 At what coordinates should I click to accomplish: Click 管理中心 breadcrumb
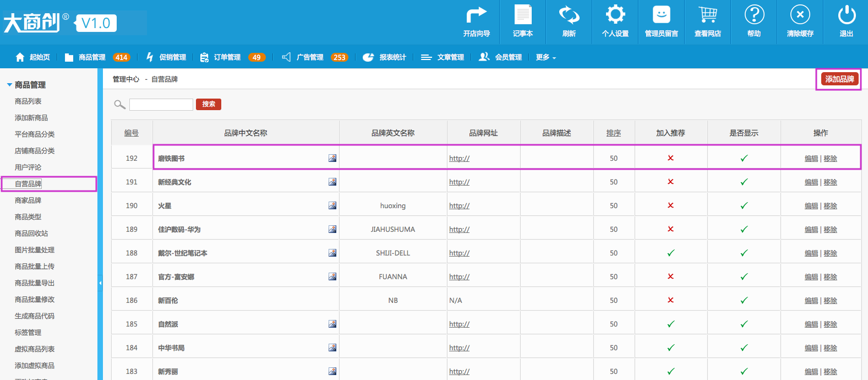126,79
